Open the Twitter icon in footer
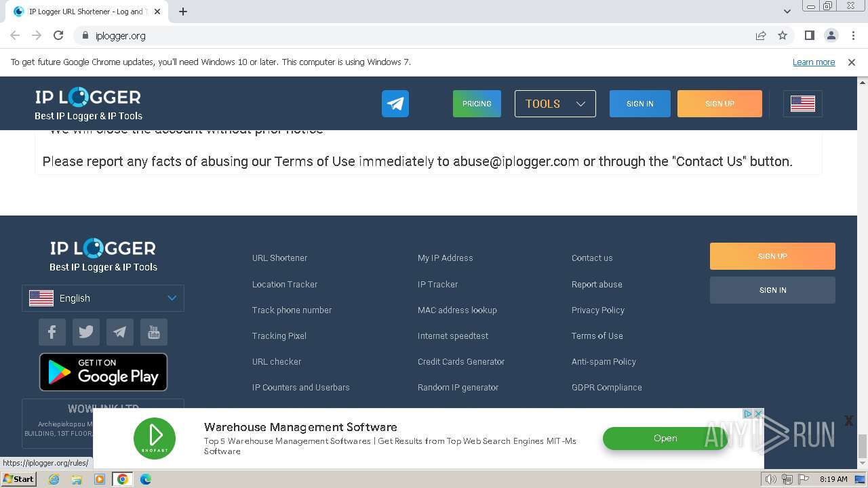Screen dimensions: 868x488 pos(86,332)
